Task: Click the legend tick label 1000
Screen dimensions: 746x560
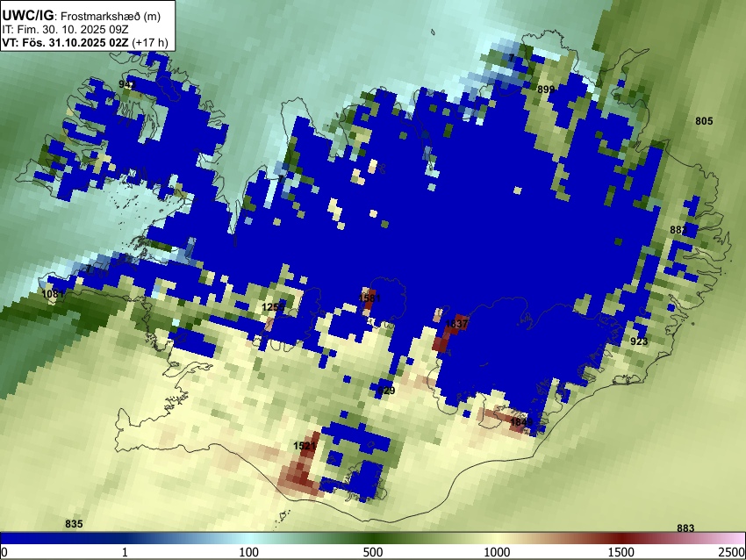Action: 497,552
